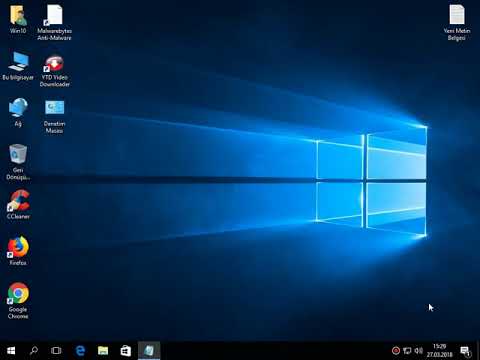Viewport: 480px width, 360px height.
Task: Open the Action Center notifications icon
Action: 466,351
